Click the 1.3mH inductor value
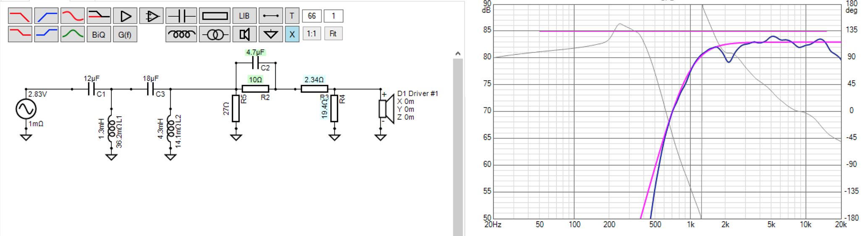This screenshot has height=236, width=868. (101, 128)
